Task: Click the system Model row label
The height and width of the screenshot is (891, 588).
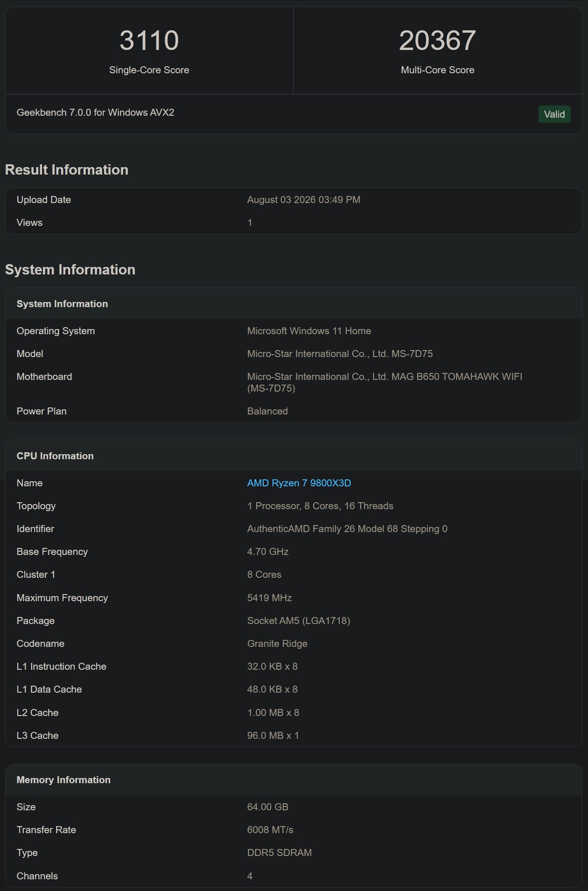Action: (x=30, y=354)
